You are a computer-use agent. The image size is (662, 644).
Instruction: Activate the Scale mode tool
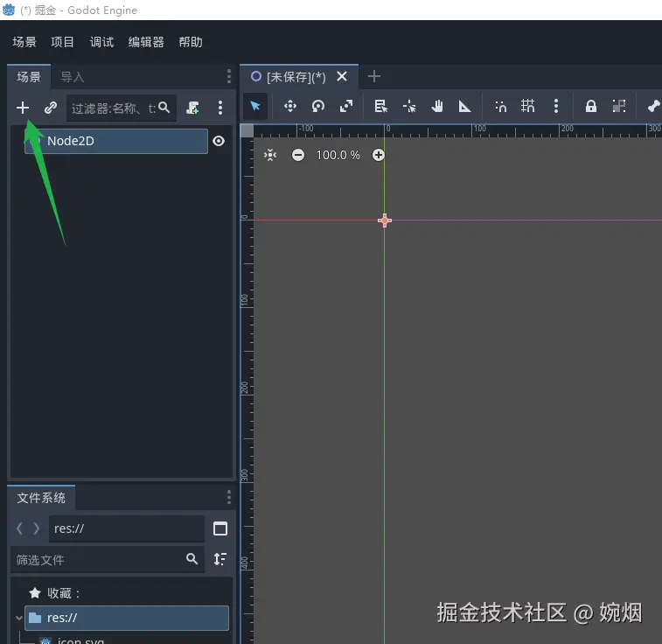[x=346, y=106]
